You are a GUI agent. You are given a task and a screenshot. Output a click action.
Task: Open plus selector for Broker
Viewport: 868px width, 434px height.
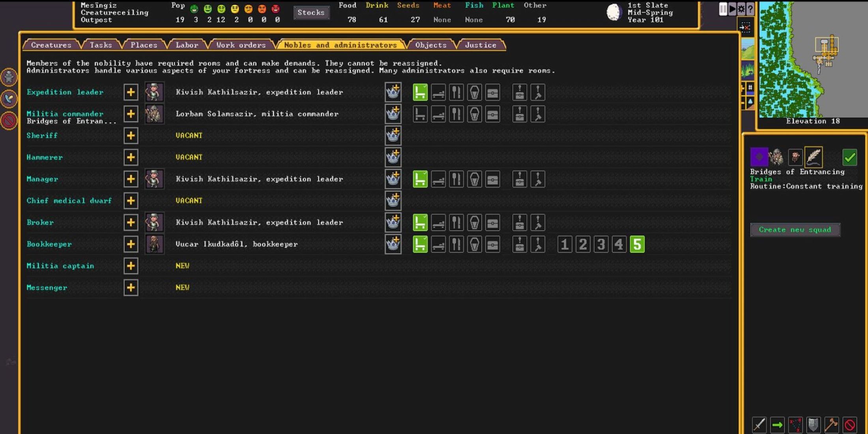point(131,223)
